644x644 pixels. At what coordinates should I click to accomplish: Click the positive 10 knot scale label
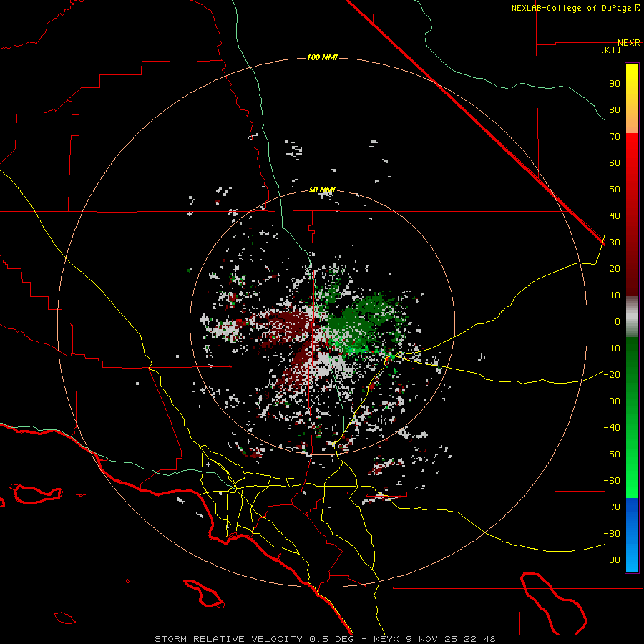(615, 296)
